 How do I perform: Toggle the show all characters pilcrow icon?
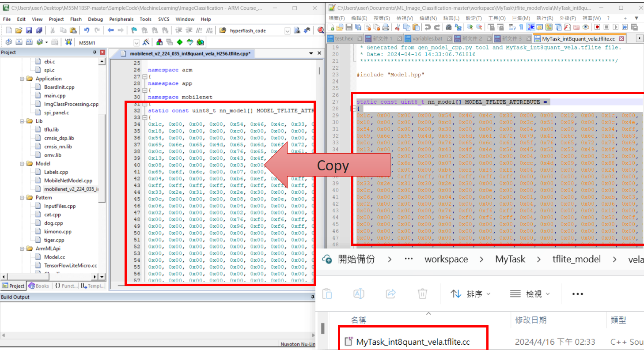click(x=522, y=27)
